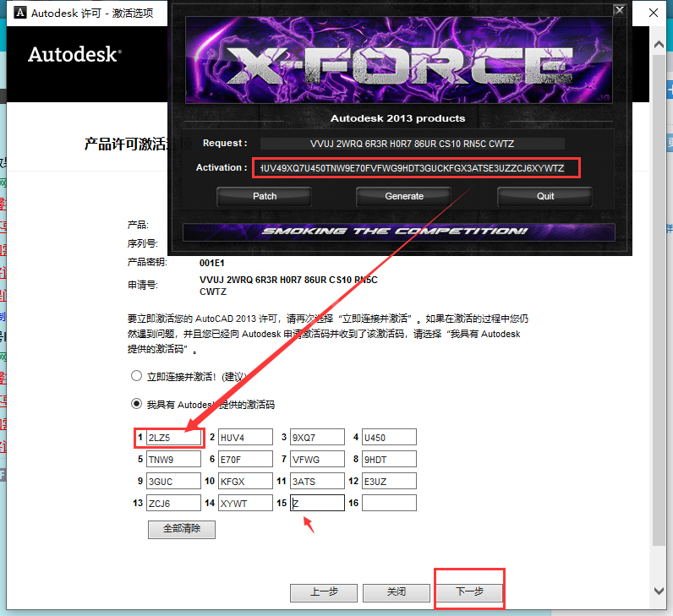Click activation field 12 containing E3UZ
The image size is (673, 616).
click(389, 481)
